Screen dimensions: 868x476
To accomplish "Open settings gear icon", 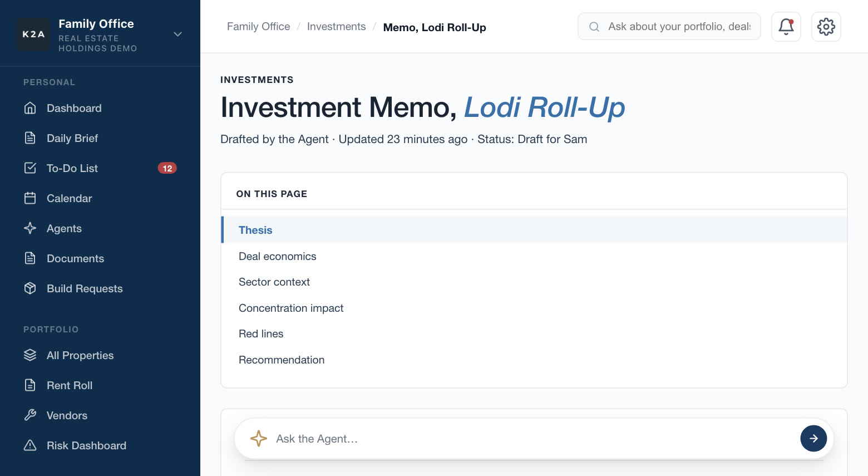I will click(x=826, y=27).
